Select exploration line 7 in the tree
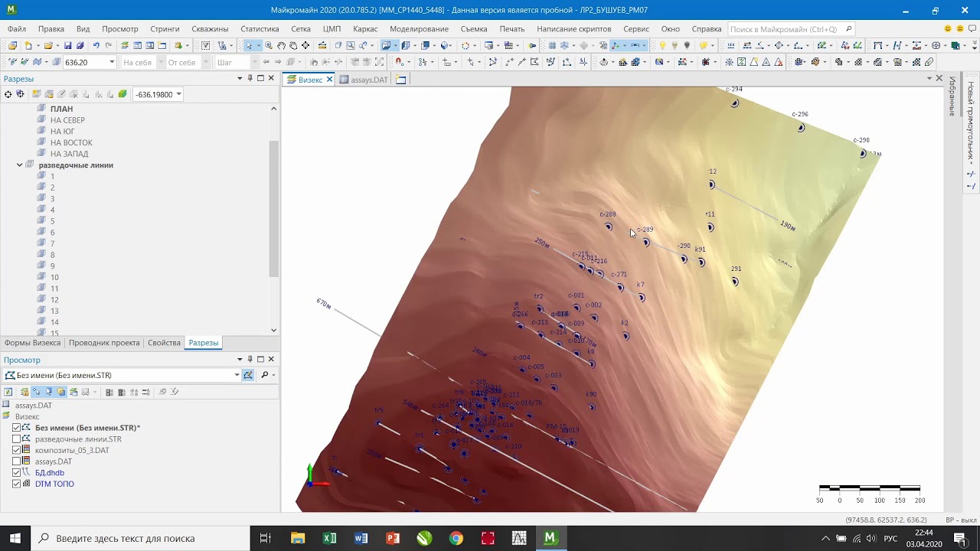The image size is (980, 551). pos(52,243)
